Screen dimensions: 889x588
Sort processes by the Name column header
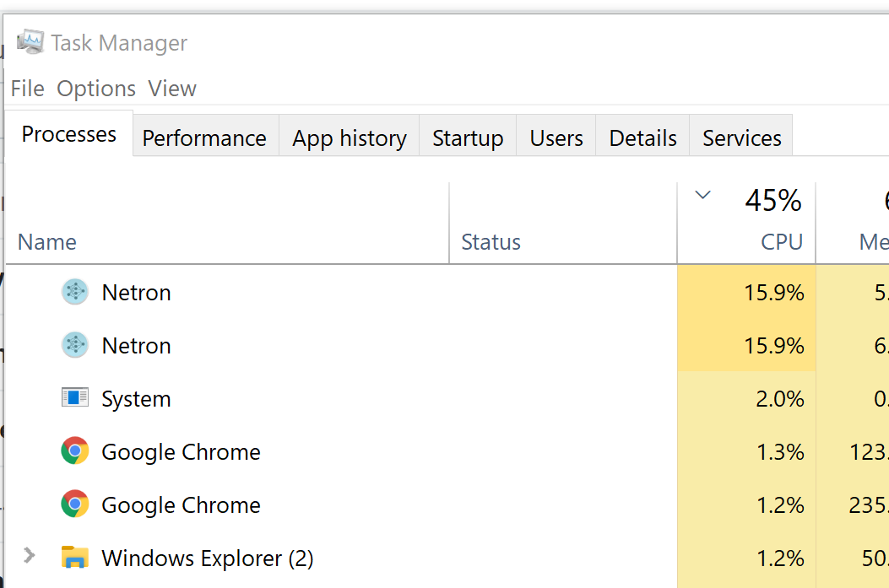tap(46, 241)
